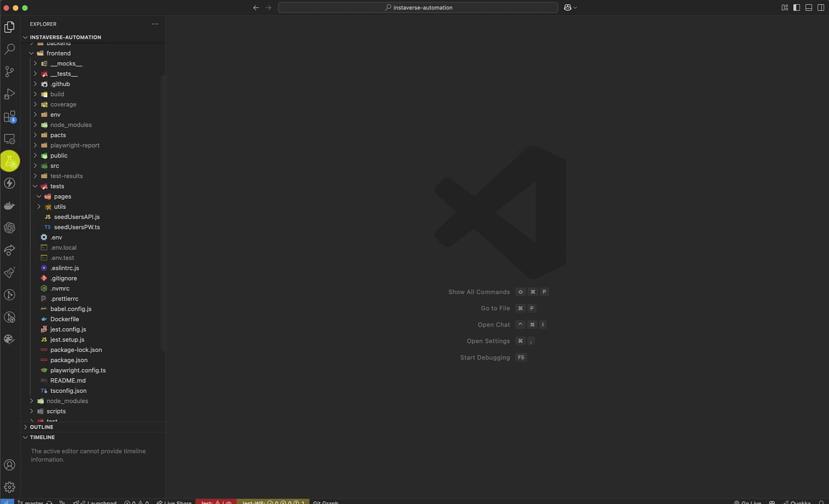Open the Source Control view

point(9,71)
